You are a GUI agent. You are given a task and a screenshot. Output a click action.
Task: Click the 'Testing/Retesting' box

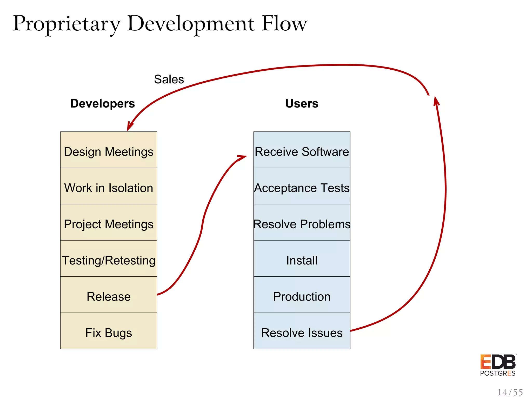[x=109, y=258]
